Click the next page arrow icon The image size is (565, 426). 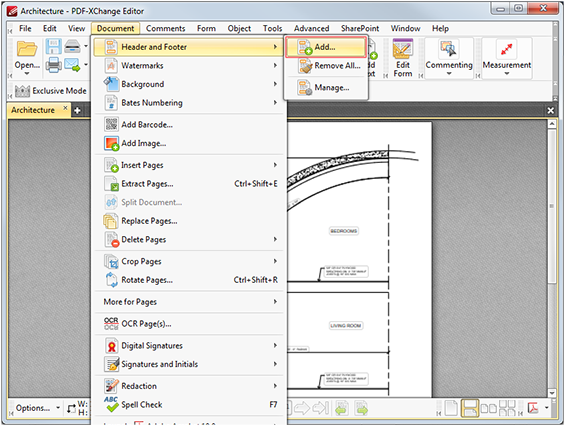(x=302, y=408)
